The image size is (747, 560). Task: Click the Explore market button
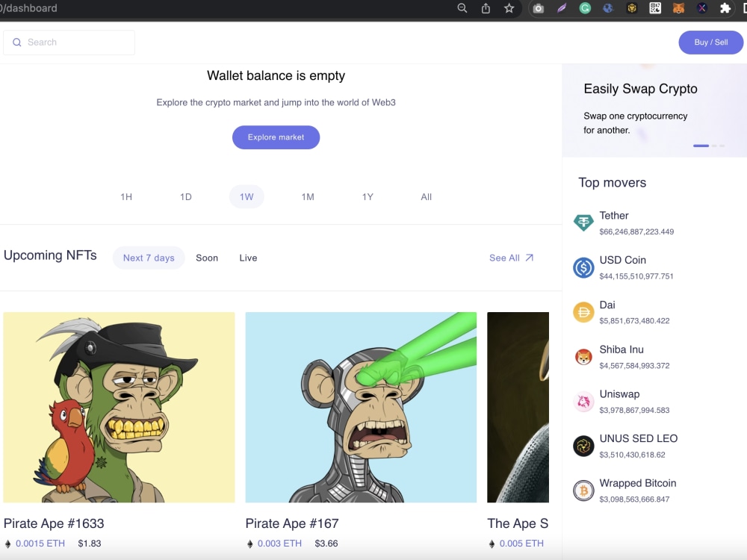pos(276,137)
